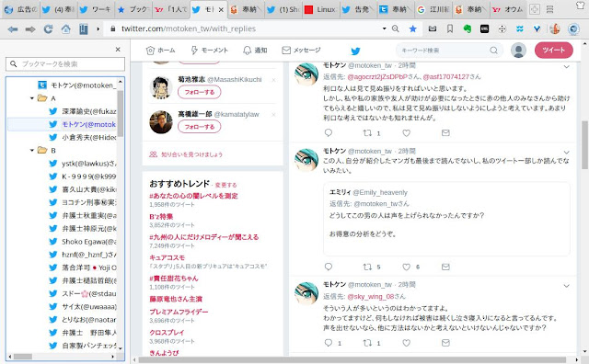The width and height of the screenshot is (589, 364).
Task: Star this page as a bookmark
Action: (413, 28)
